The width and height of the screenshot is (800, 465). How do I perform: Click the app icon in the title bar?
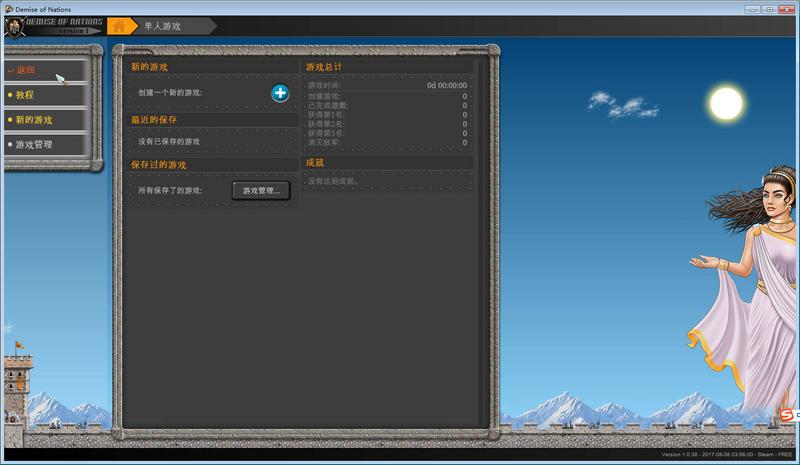pyautogui.click(x=8, y=8)
